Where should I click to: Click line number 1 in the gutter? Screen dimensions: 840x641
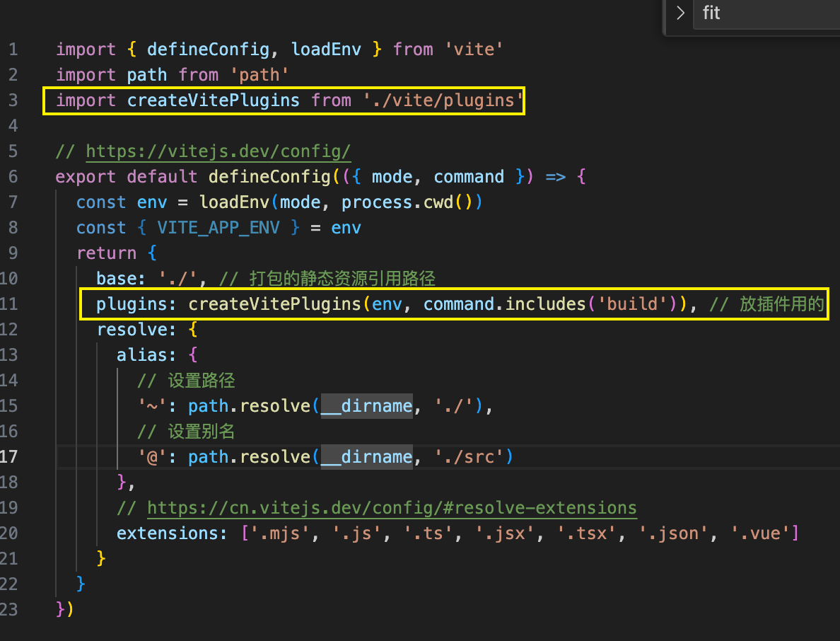point(13,50)
